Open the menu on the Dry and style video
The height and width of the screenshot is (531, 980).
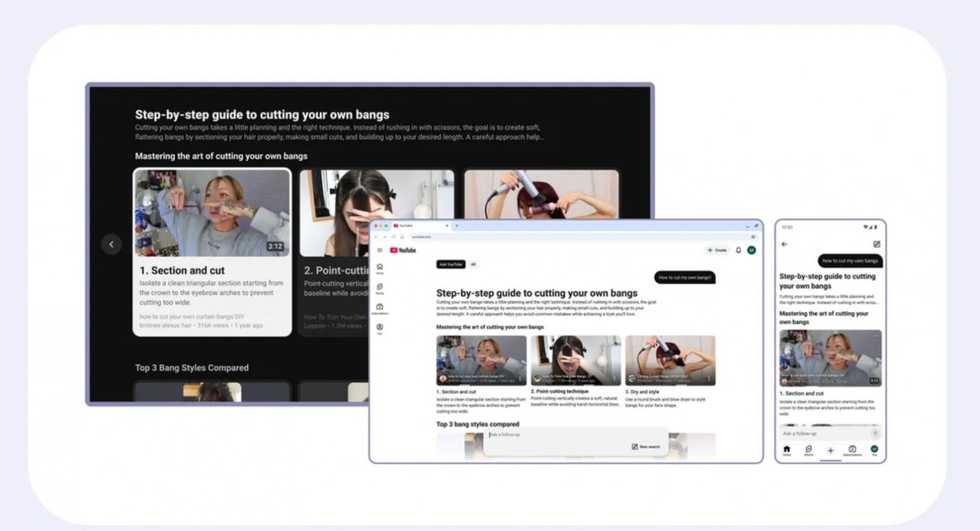[709, 378]
